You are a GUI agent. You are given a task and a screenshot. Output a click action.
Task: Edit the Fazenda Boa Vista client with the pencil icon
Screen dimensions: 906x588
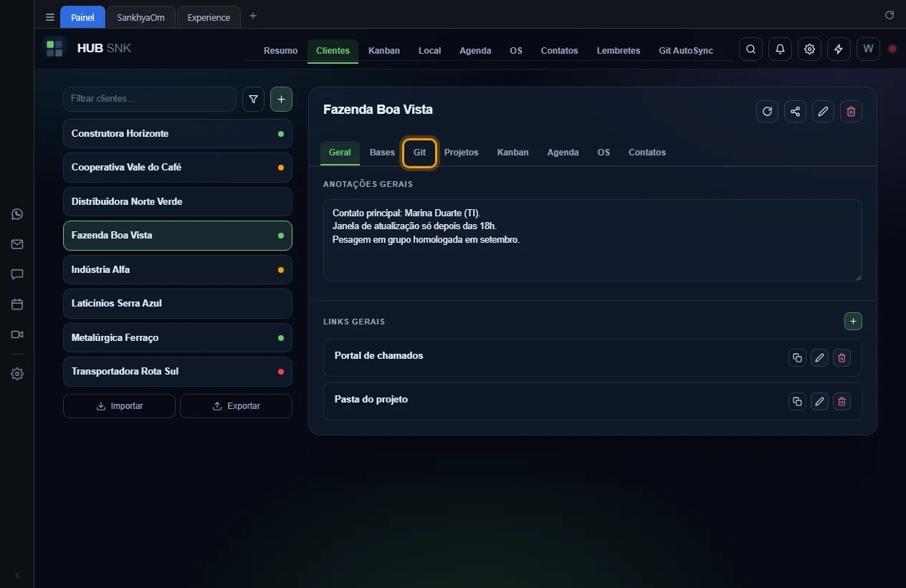[x=823, y=111]
